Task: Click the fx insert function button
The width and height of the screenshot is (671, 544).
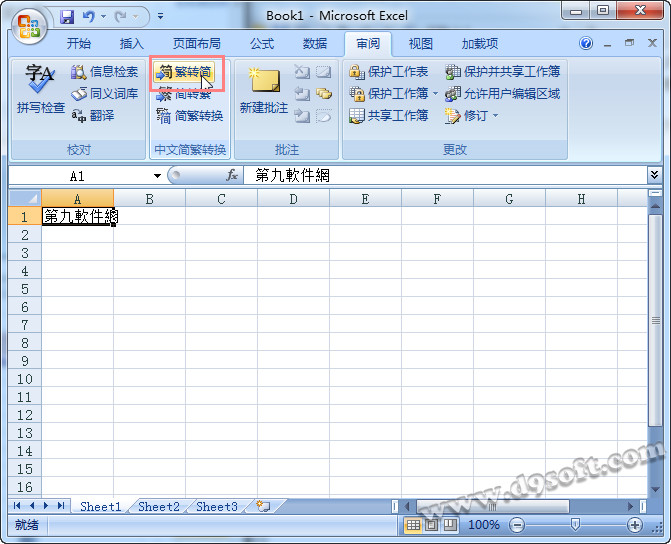Action: pos(232,175)
